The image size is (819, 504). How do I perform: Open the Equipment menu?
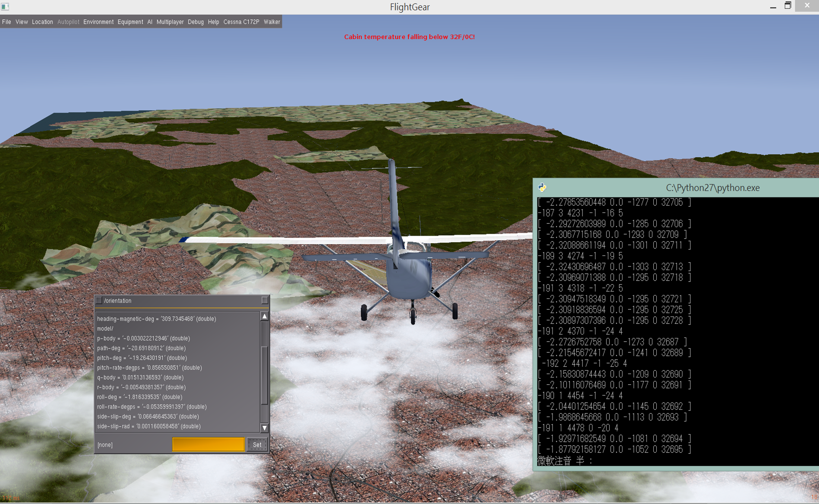[131, 22]
